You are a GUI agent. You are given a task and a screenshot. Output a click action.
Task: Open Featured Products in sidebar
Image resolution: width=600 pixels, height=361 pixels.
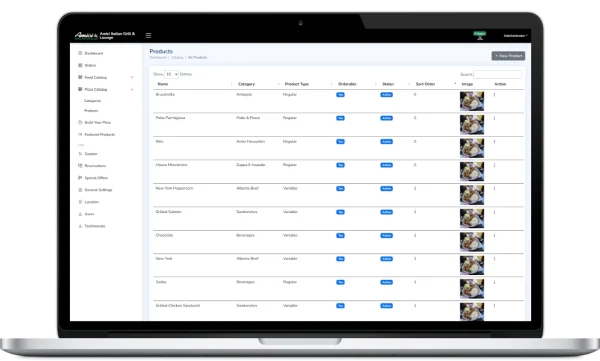[x=96, y=135]
